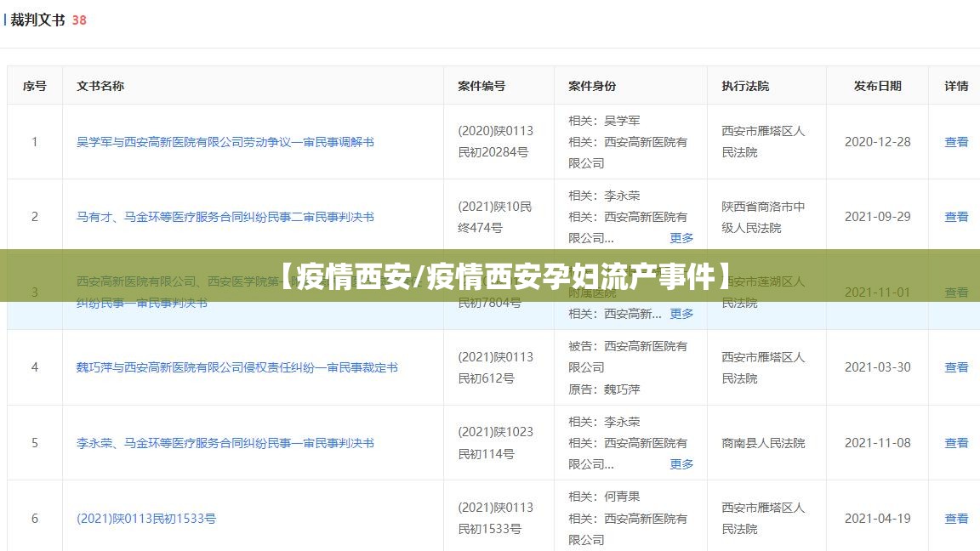
Task: Click the 发布日期 column header
Action: 878,86
